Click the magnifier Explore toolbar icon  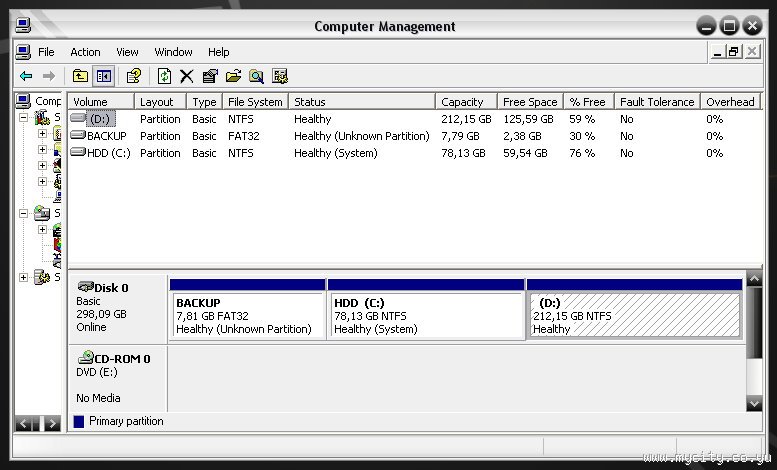click(x=256, y=76)
